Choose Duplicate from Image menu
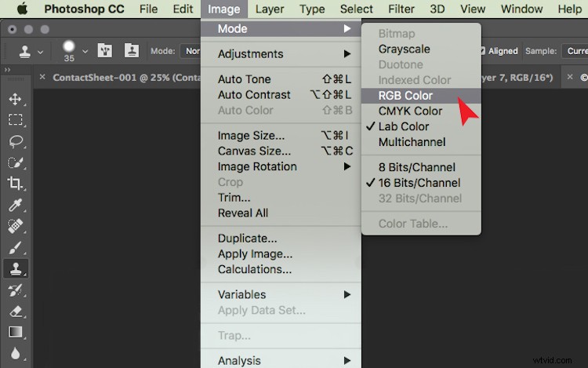 (281, 239)
